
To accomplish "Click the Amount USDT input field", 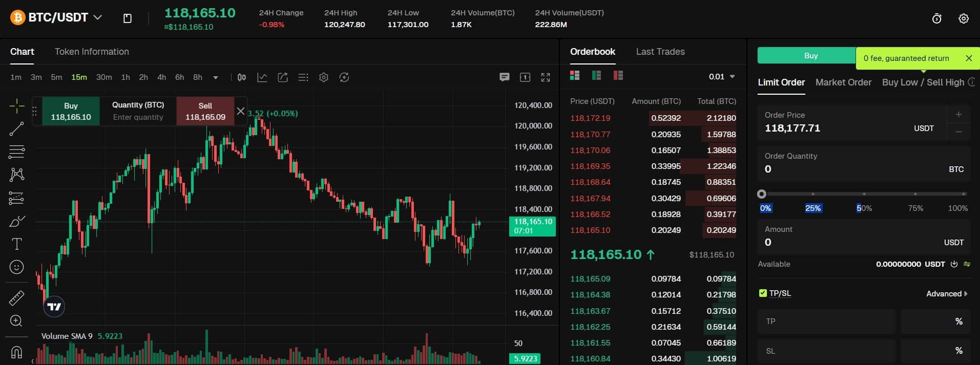I will coord(864,237).
